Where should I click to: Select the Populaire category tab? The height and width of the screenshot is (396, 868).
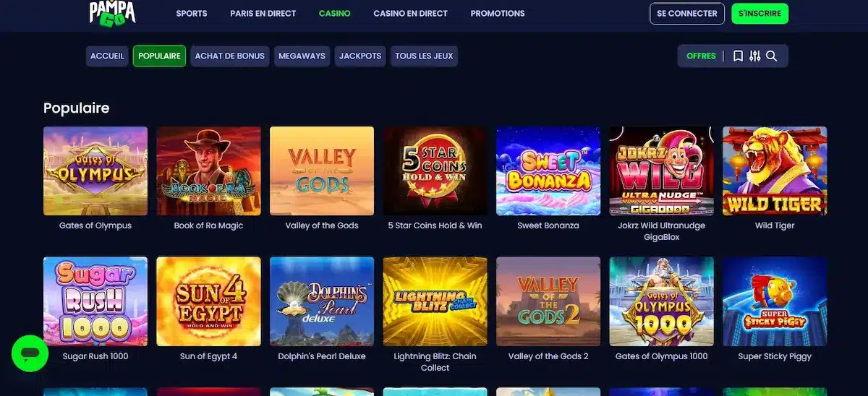(159, 56)
